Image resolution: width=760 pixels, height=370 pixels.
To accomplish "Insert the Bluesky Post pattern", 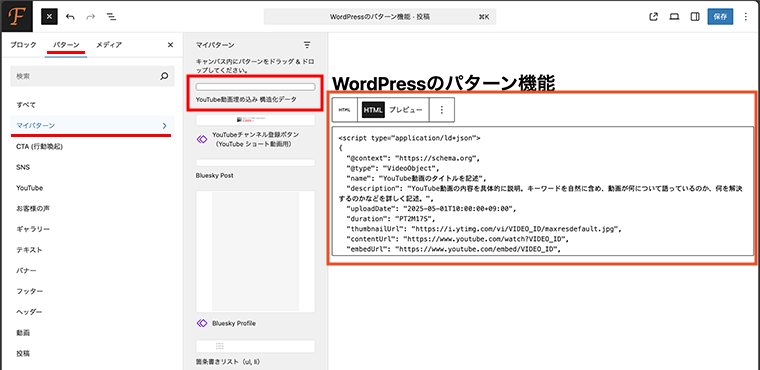I will tap(255, 168).
